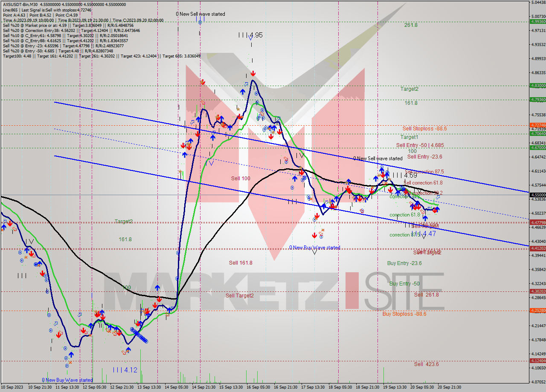Click the 4.99360 green price tag
This screenshot has height=392, width=546.
click(537, 21)
